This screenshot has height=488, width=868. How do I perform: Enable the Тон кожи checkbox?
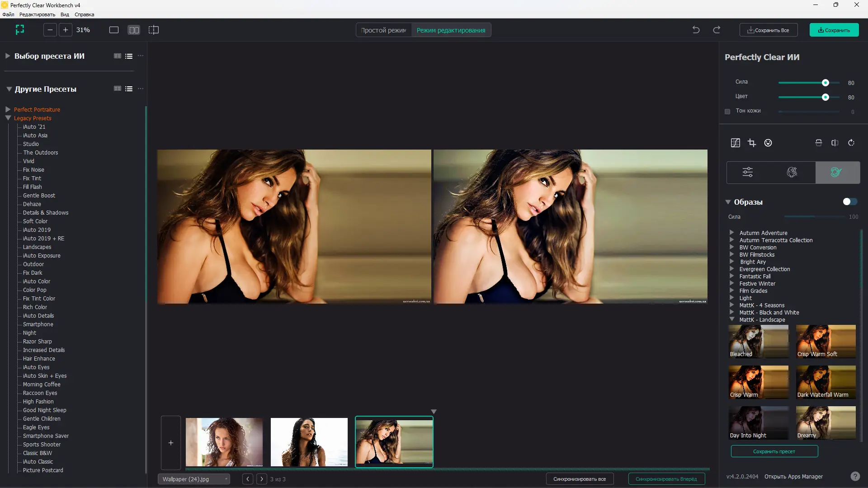pos(727,111)
